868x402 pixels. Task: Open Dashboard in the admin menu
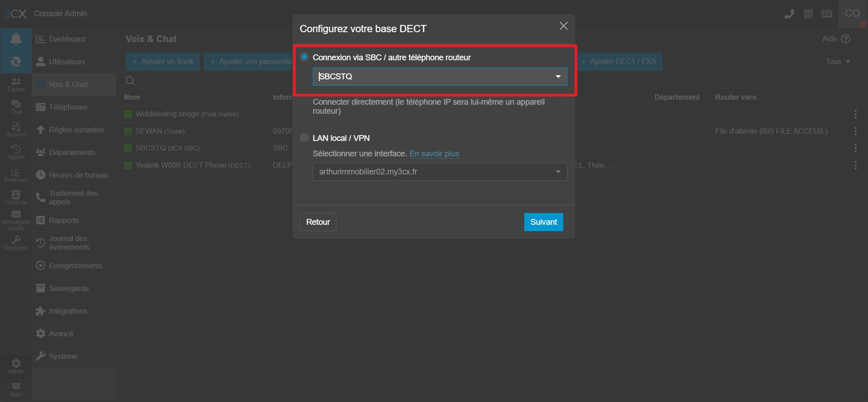pyautogui.click(x=74, y=39)
